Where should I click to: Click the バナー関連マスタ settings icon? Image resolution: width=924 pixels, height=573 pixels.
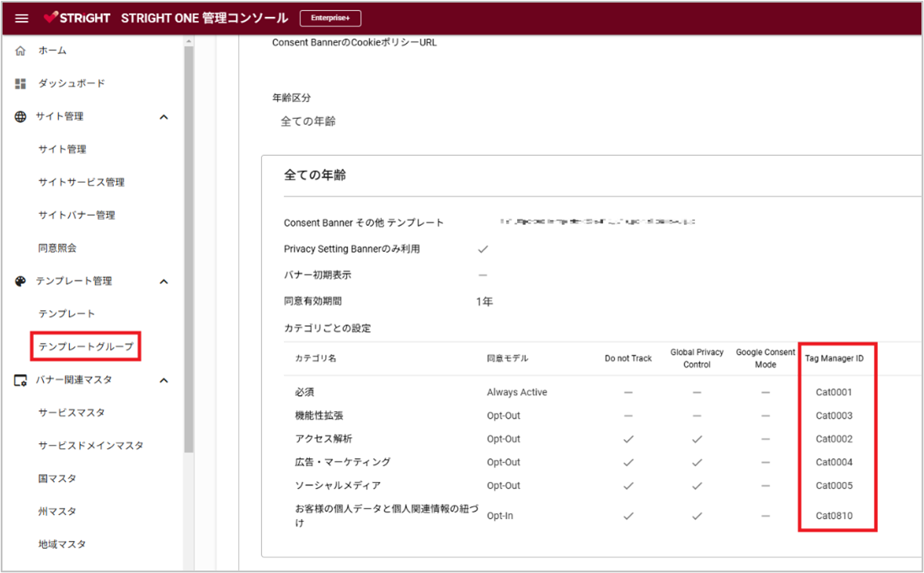(x=20, y=380)
